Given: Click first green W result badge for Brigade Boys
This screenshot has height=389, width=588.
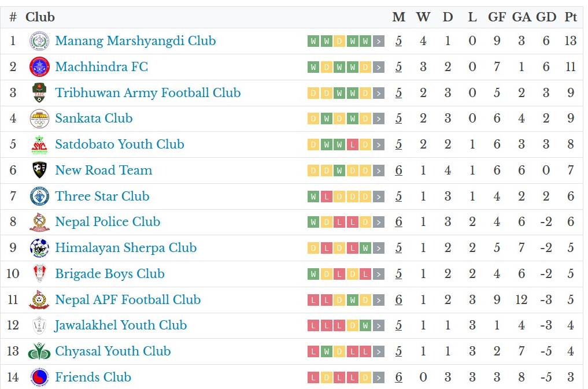Looking at the screenshot, I should 313,274.
